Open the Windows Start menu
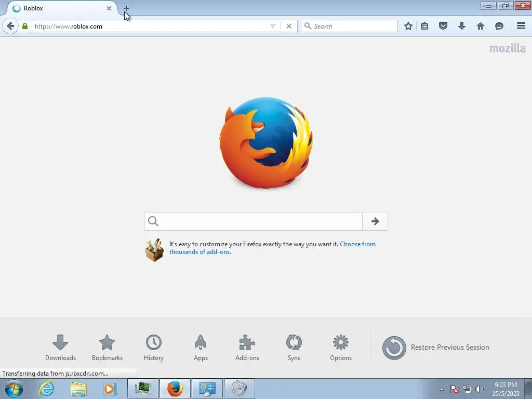This screenshot has height=399, width=532. 14,389
